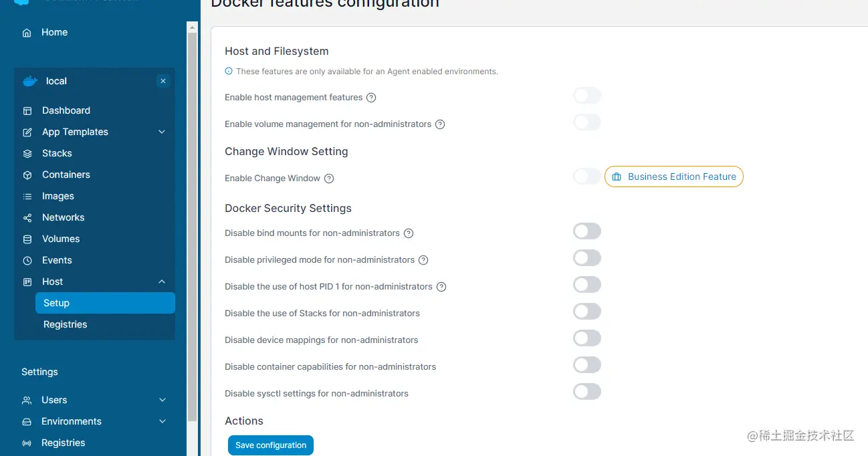Close the local environment with X button
The width and height of the screenshot is (868, 456).
point(162,82)
